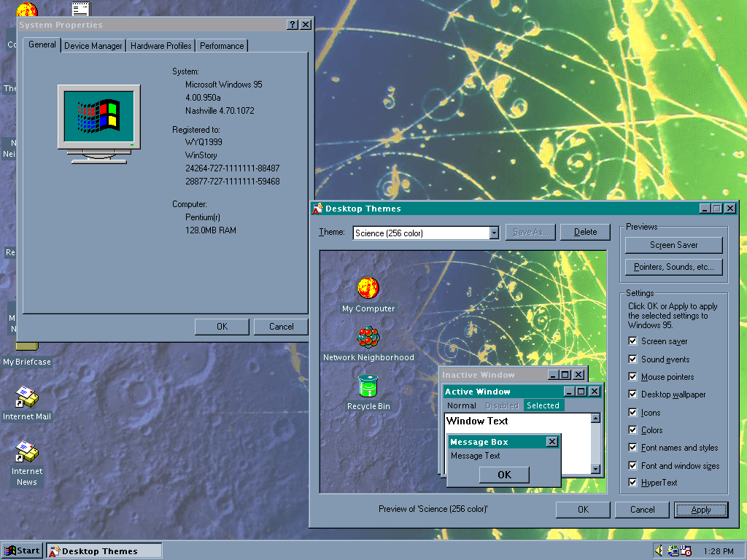Click the Screen Saver preview button
Viewport: 747px width, 560px height.
[673, 245]
